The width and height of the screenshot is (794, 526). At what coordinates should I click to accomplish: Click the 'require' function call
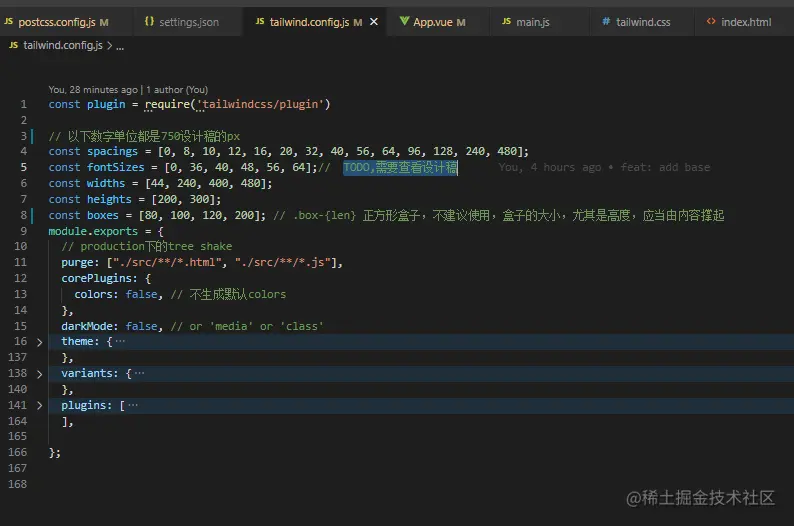tap(167, 104)
